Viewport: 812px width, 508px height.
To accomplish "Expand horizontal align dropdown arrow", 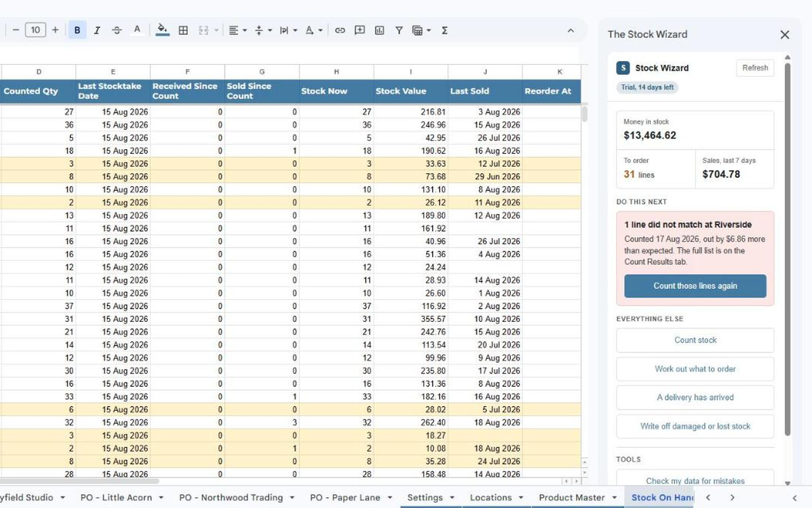I will pos(244,30).
